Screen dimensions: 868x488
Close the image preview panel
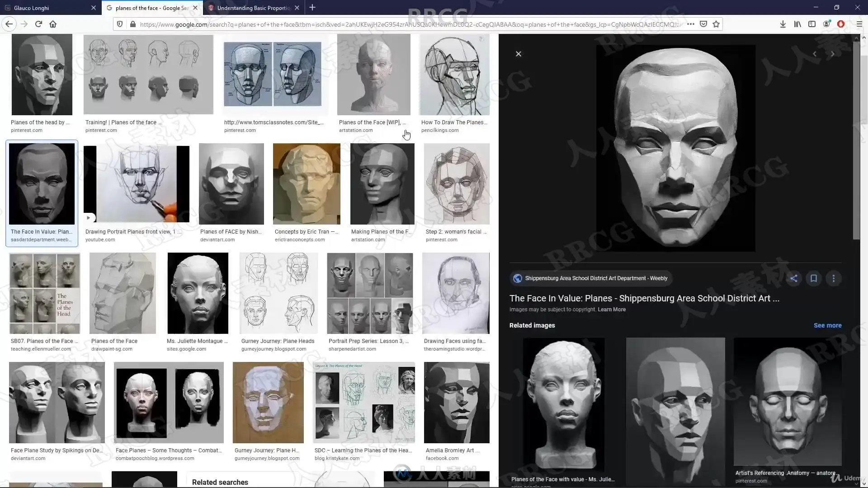pos(519,54)
